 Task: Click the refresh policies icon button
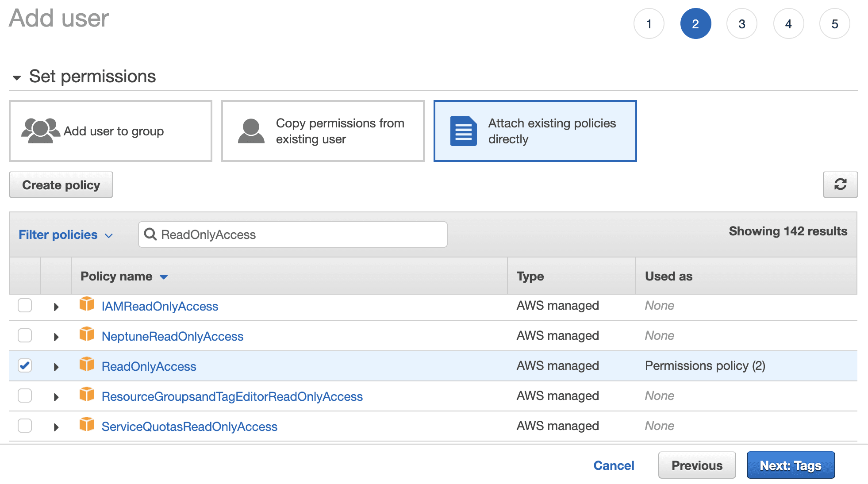[x=840, y=184]
